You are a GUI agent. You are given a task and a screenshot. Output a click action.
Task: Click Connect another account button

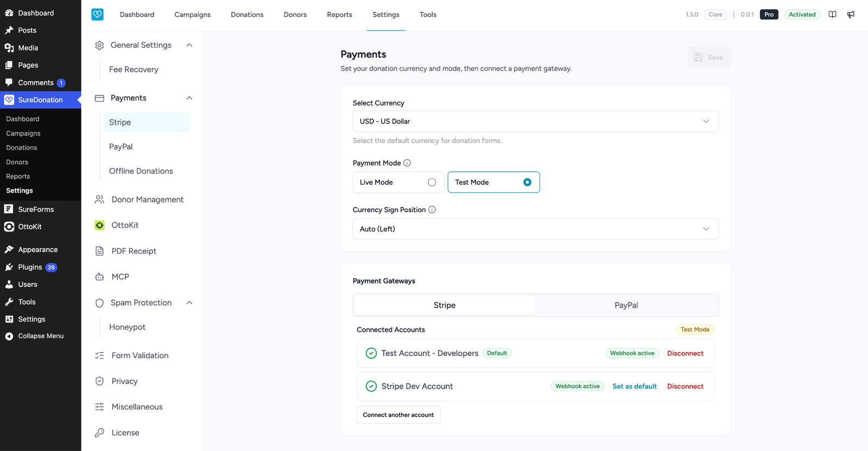point(398,415)
